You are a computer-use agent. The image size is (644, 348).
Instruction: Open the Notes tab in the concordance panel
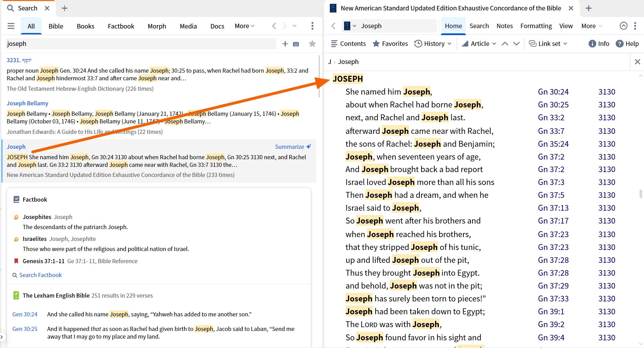504,26
